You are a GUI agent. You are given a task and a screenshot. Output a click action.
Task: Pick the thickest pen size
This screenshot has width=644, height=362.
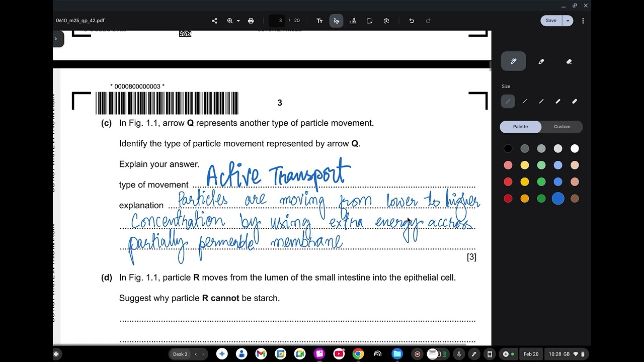pos(575,102)
